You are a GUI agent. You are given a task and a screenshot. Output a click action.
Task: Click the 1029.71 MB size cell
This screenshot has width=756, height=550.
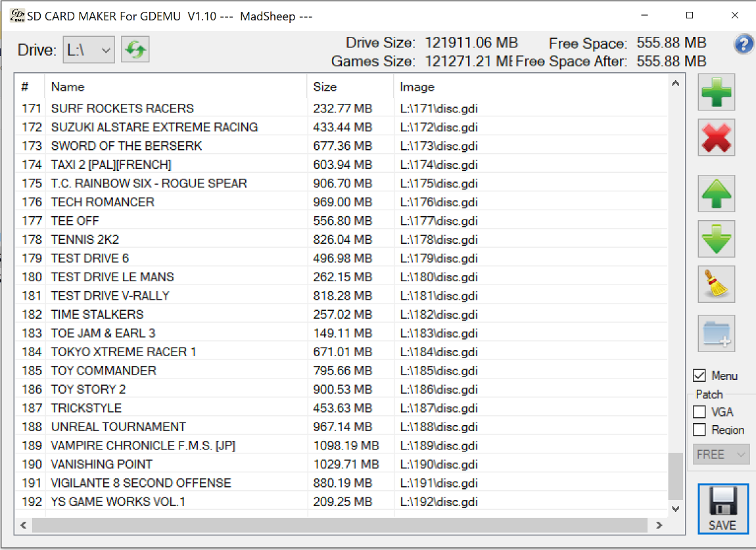pyautogui.click(x=346, y=464)
